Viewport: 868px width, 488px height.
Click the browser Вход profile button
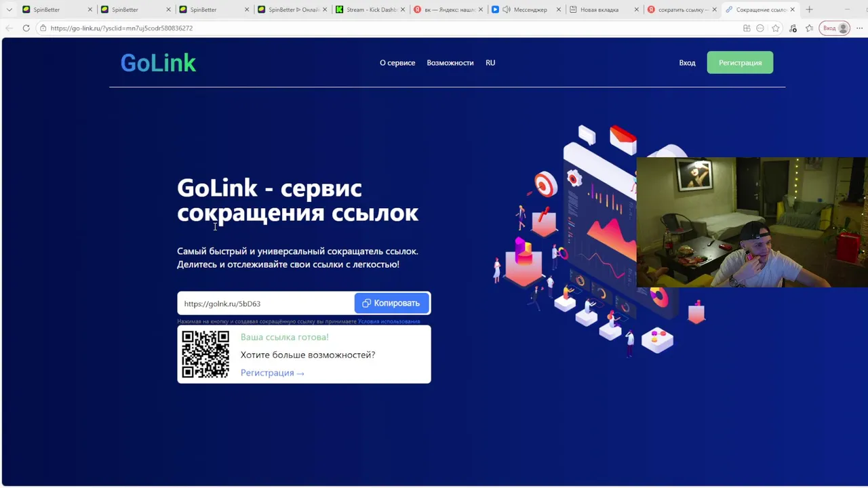click(x=835, y=28)
